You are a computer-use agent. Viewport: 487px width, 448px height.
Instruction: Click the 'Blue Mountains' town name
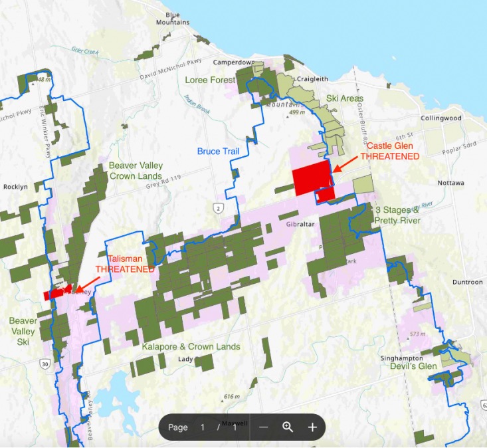pos(173,19)
